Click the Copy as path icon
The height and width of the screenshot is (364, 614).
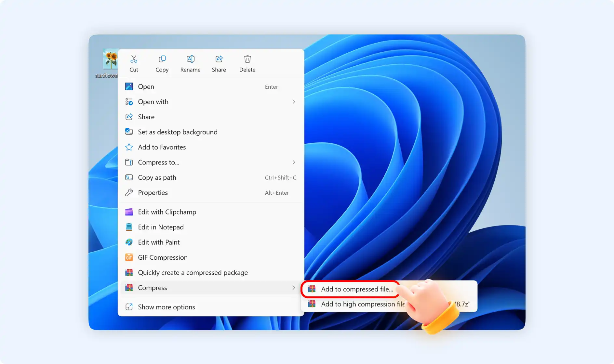pyautogui.click(x=129, y=177)
